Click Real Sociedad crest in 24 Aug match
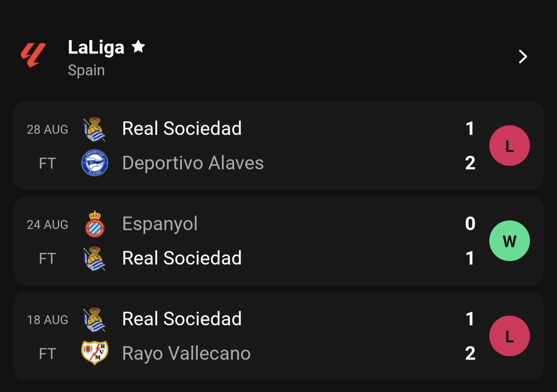The width and height of the screenshot is (557, 392). (x=94, y=258)
